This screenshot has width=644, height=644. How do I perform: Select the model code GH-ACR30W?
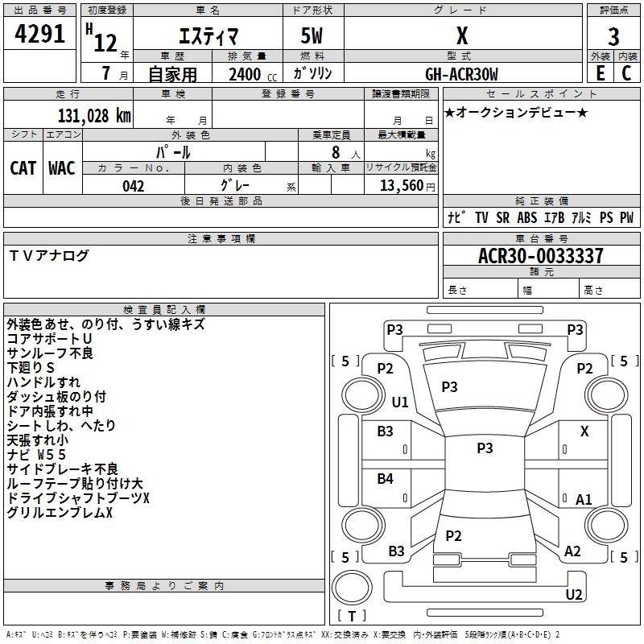pyautogui.click(x=461, y=74)
